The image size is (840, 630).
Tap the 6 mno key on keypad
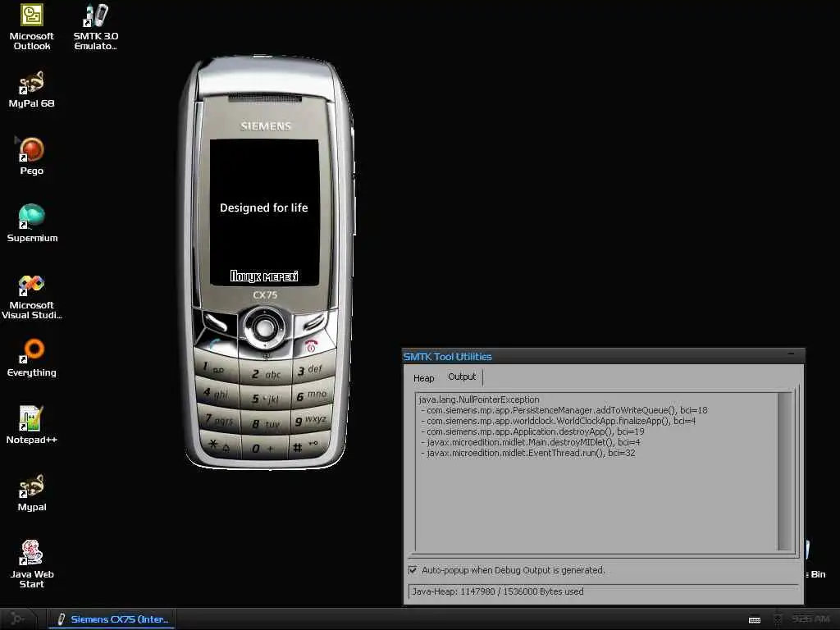[x=313, y=395]
